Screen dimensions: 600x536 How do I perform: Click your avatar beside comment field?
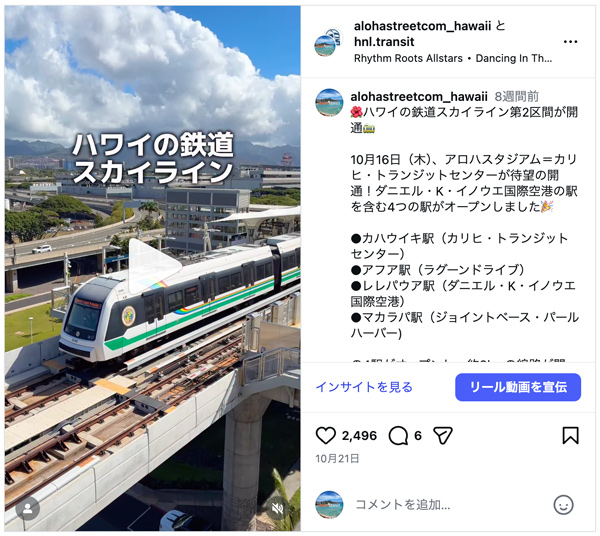329,505
